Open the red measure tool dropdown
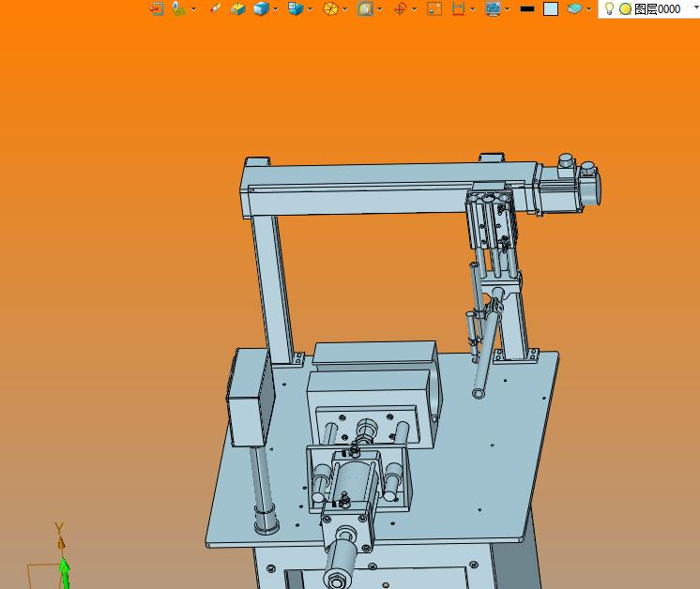 click(472, 9)
